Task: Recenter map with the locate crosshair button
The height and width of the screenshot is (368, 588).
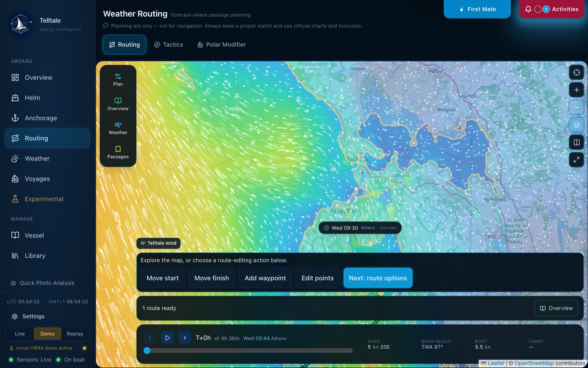Action: [x=576, y=72]
